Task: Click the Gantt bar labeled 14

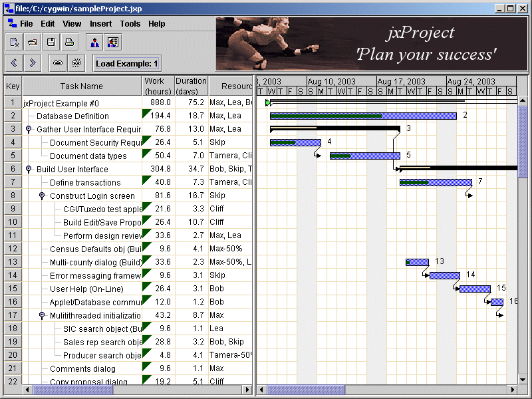Action: [445, 275]
